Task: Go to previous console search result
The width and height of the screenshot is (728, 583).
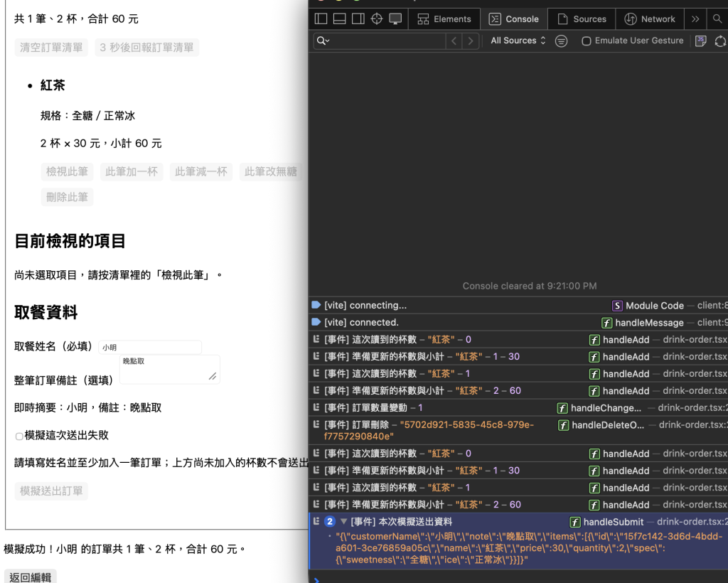Action: tap(454, 41)
